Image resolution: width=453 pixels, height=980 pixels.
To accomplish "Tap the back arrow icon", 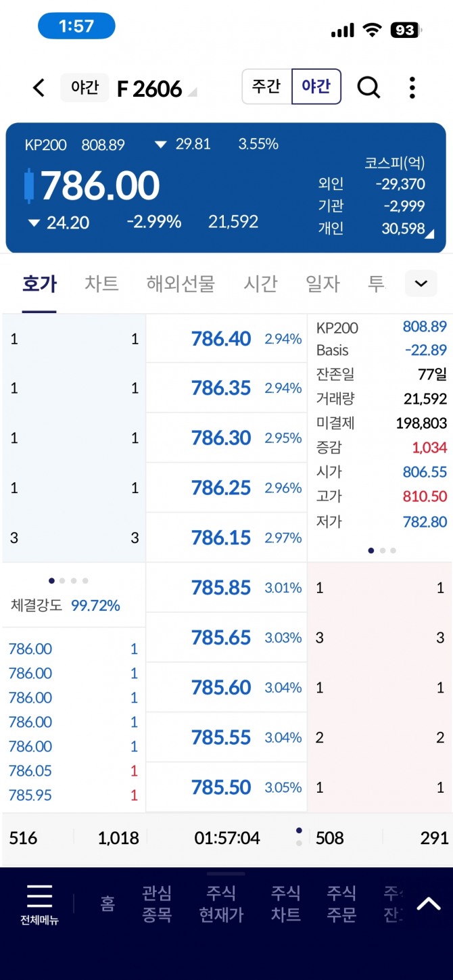I will [x=39, y=88].
